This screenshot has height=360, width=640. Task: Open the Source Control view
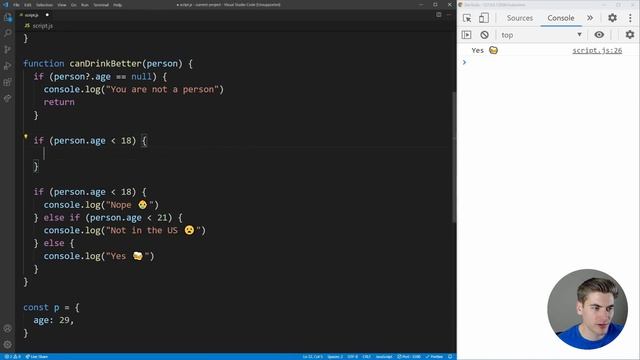(x=8, y=49)
